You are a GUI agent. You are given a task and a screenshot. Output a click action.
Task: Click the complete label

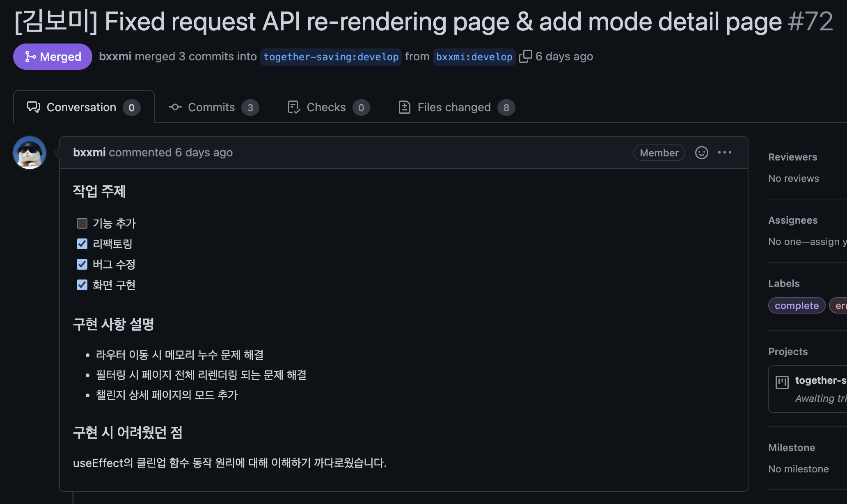pos(797,305)
